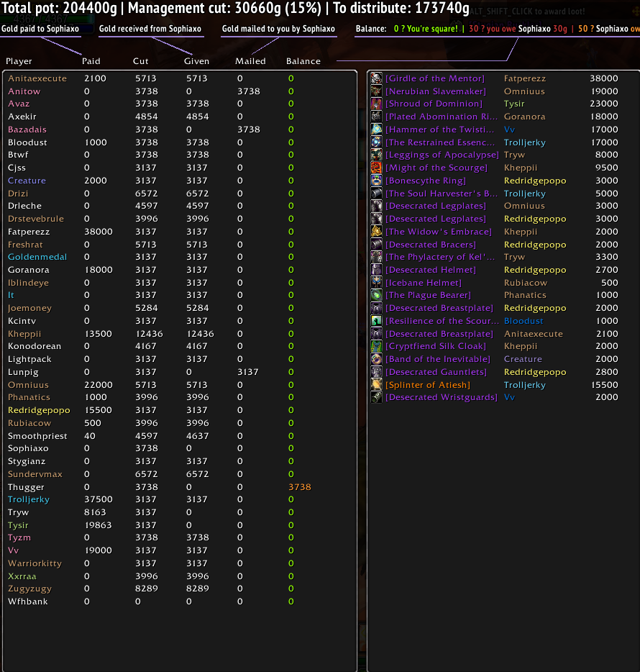Click Thugger's 3738 orange balance

(x=299, y=487)
